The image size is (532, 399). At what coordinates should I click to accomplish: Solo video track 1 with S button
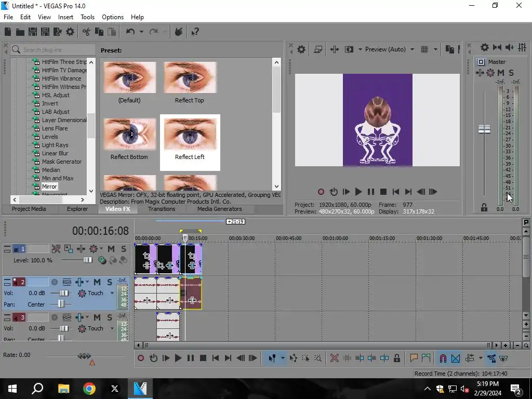tap(124, 249)
